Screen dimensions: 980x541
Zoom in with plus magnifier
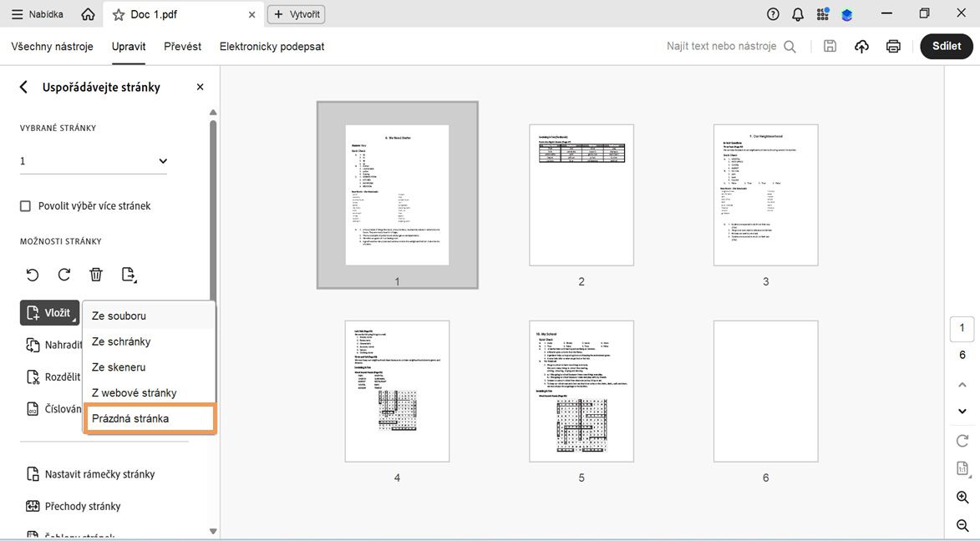point(962,498)
